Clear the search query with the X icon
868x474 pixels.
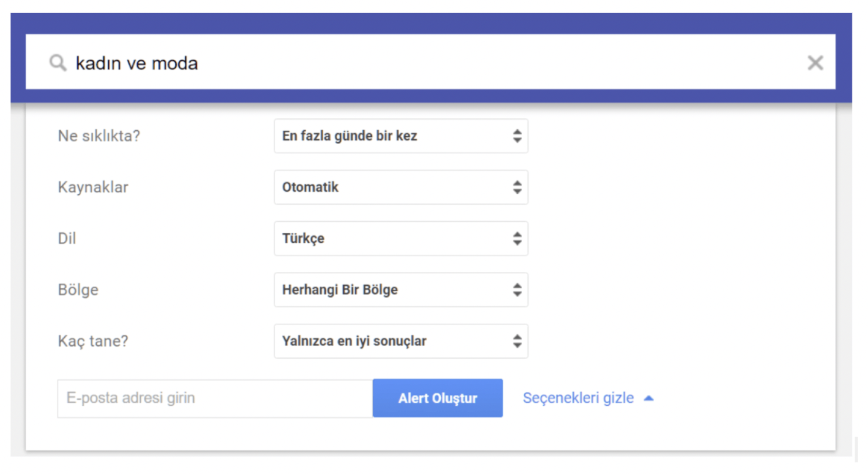pos(815,63)
